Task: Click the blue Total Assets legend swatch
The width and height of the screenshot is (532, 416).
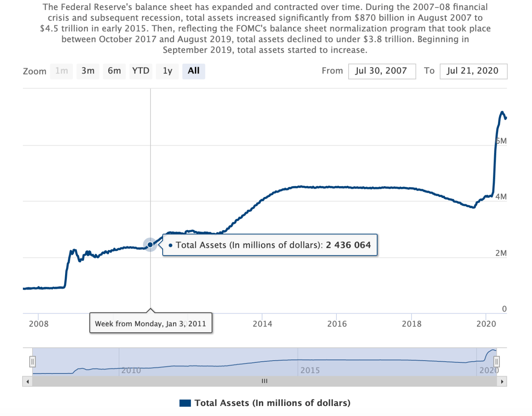Action: (x=185, y=403)
